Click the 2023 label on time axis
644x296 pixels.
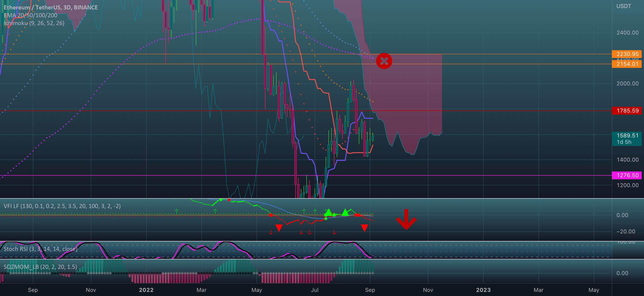click(483, 290)
